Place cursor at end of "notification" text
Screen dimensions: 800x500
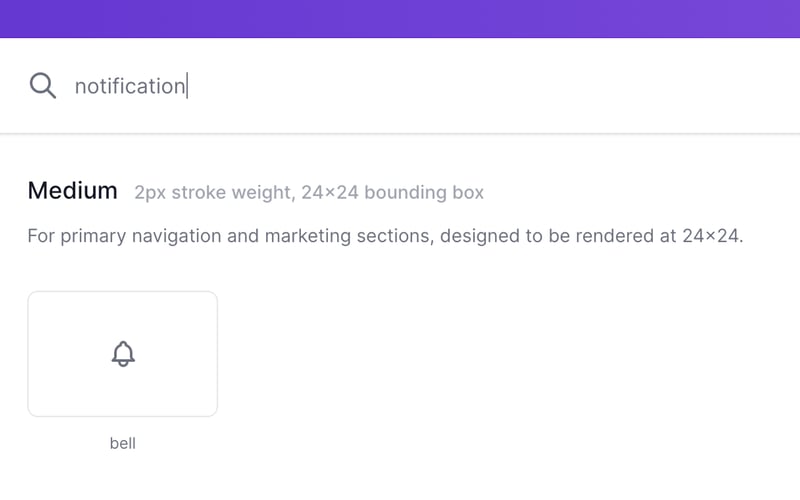coord(187,86)
